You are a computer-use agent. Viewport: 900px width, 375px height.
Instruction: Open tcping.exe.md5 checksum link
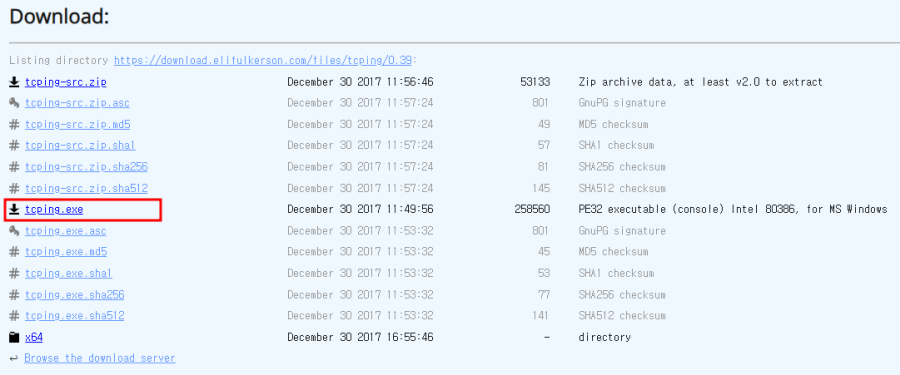click(66, 252)
